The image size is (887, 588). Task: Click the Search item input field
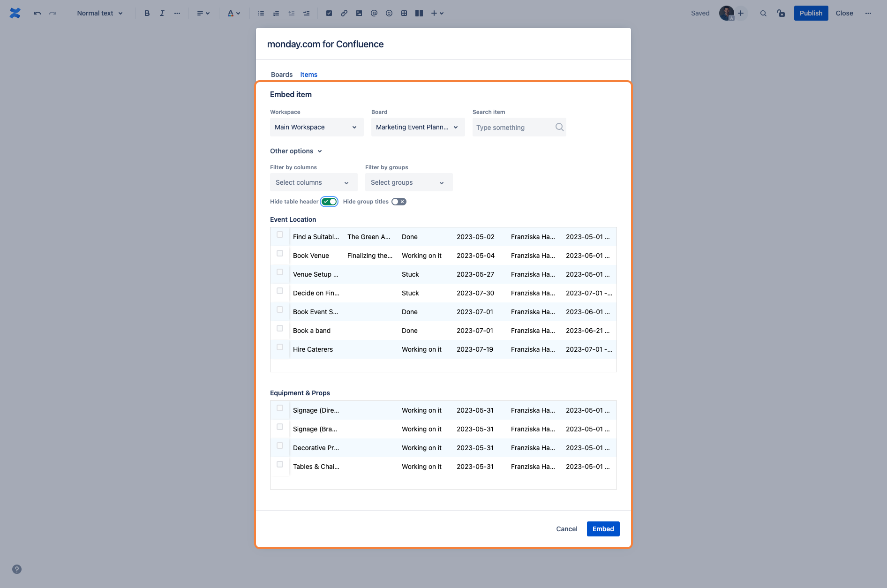point(513,128)
